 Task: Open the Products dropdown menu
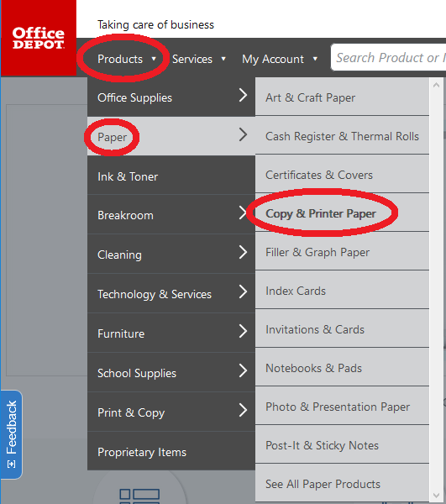tap(127, 59)
